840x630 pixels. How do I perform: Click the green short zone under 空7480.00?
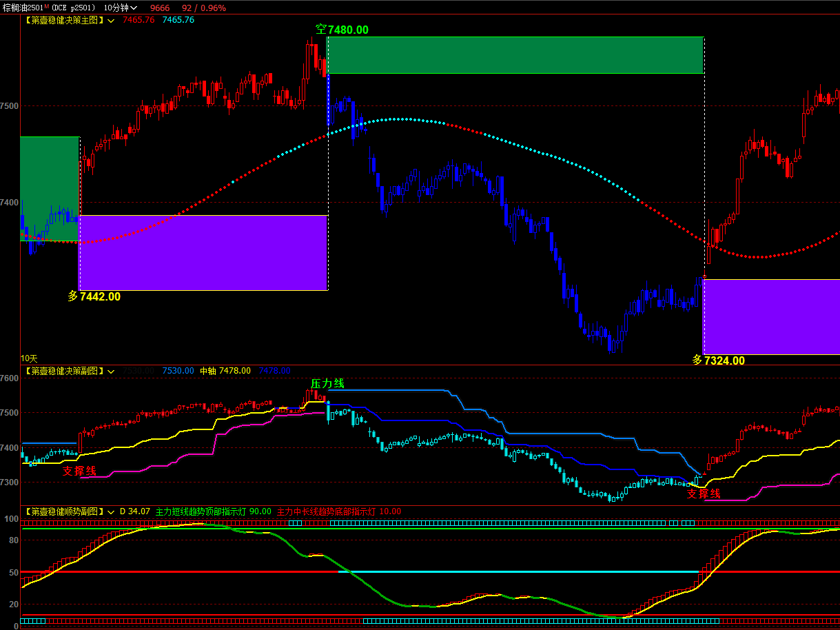click(x=515, y=55)
